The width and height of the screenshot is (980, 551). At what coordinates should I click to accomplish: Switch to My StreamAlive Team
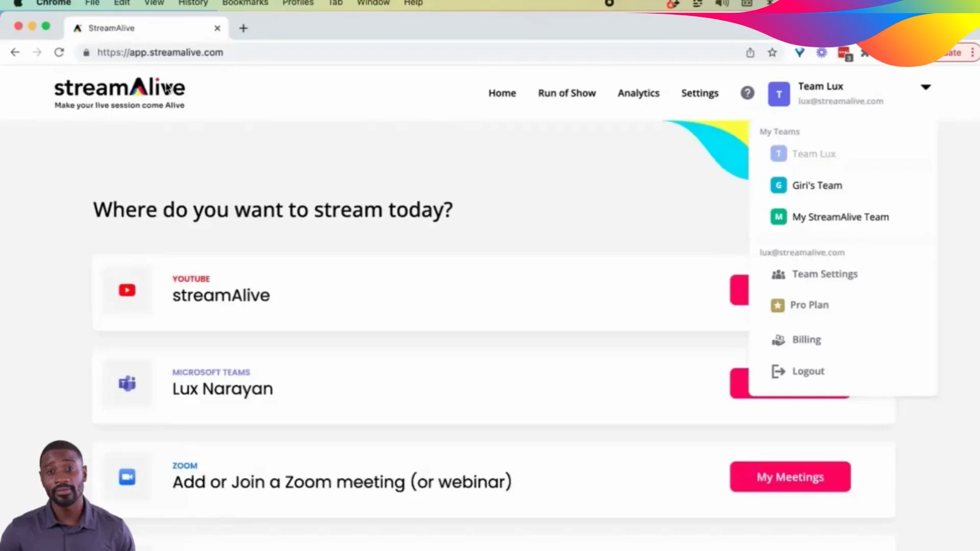click(x=840, y=217)
